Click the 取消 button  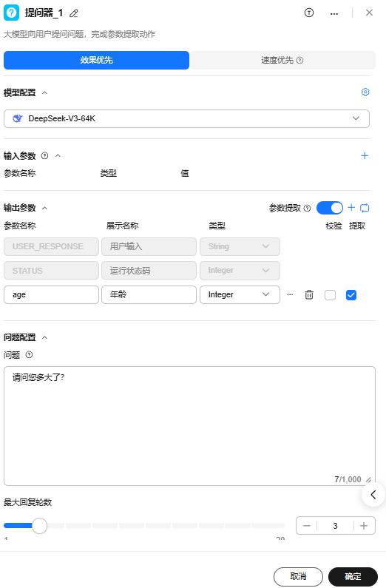(298, 576)
